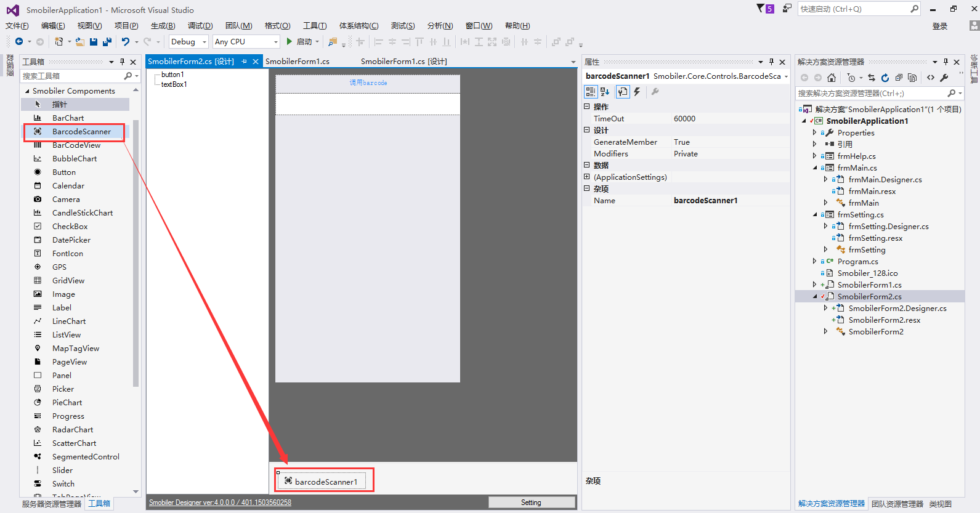Image resolution: width=980 pixels, height=513 pixels.
Task: Open the 帮助(H) menu
Action: pyautogui.click(x=517, y=25)
